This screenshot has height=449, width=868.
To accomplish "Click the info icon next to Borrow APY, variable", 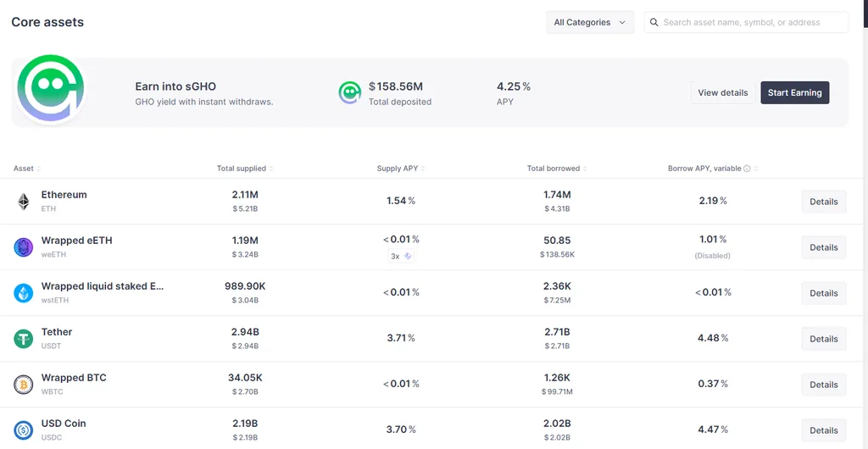I will (747, 168).
